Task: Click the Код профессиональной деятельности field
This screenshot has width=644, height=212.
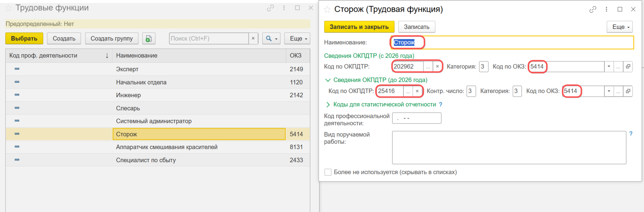Action: point(417,118)
